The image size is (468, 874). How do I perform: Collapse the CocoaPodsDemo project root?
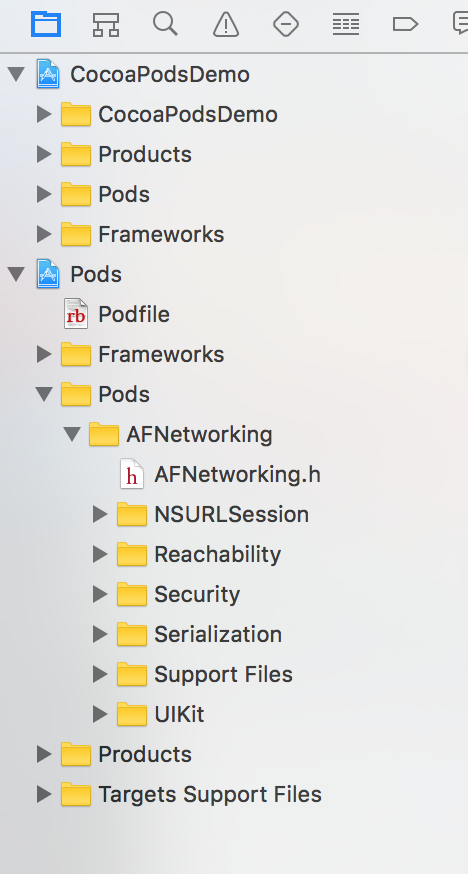click(x=16, y=74)
